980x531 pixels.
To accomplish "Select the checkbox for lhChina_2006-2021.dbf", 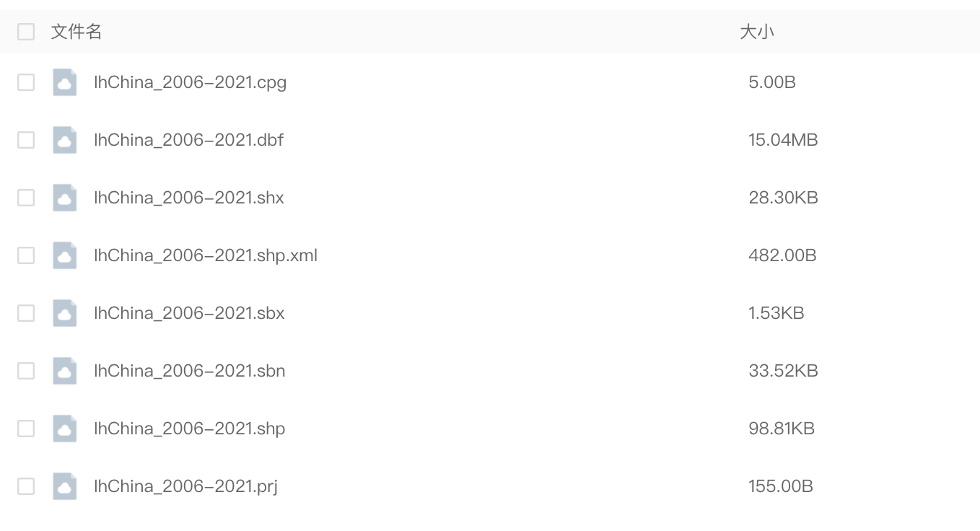I will (x=26, y=140).
